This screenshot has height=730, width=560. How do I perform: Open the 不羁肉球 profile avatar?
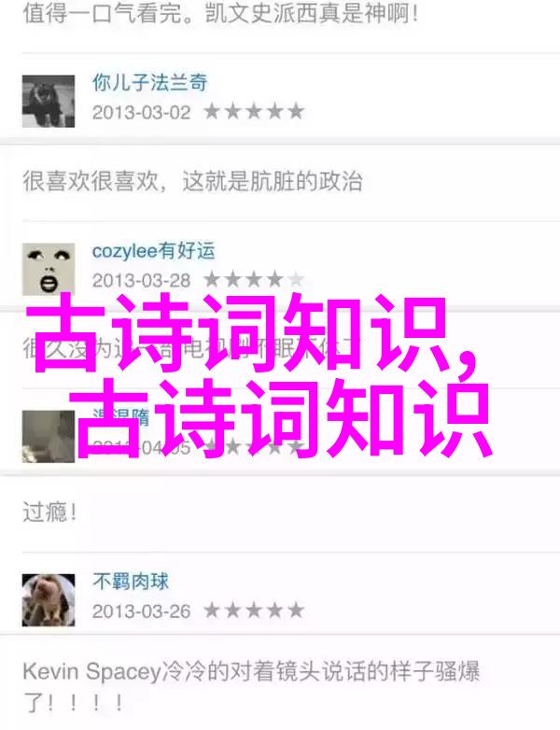pos(49,599)
